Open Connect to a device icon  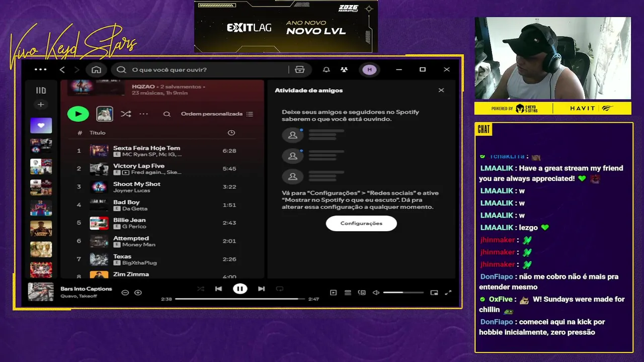click(362, 293)
